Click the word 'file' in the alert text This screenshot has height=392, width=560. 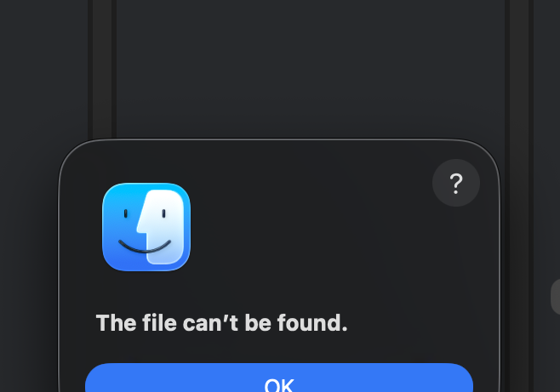point(159,323)
